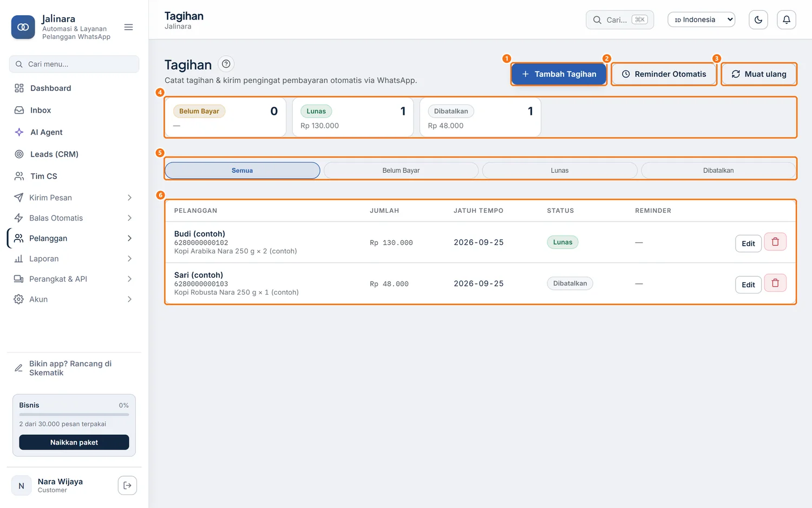Click the Dibatalkan Rp 48.000 summary card
812x508 pixels.
[x=480, y=118]
